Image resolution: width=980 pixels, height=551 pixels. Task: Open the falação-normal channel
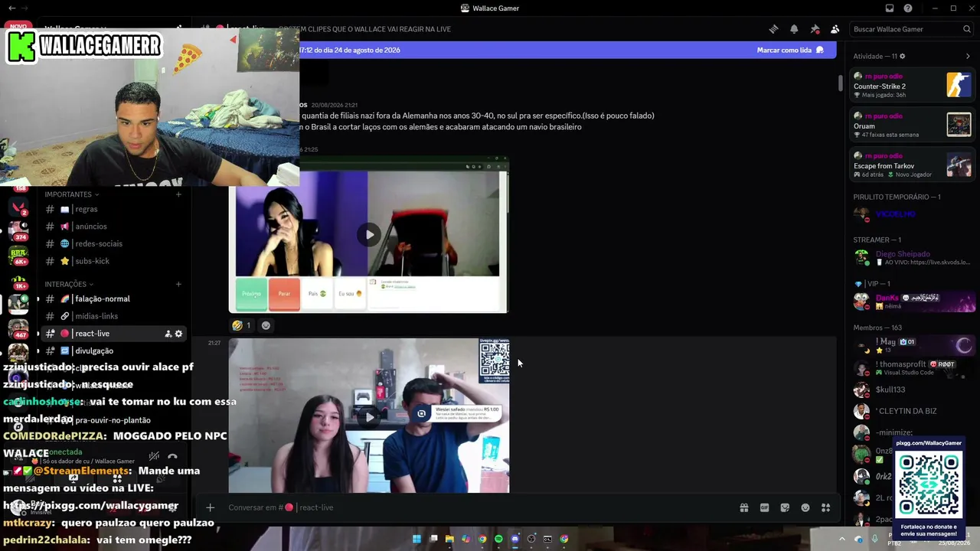point(113,298)
